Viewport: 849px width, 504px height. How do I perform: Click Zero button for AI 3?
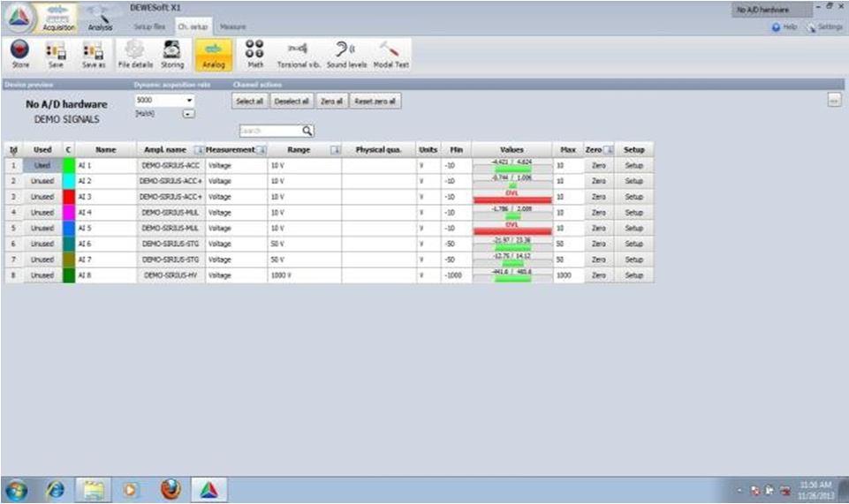pos(599,197)
